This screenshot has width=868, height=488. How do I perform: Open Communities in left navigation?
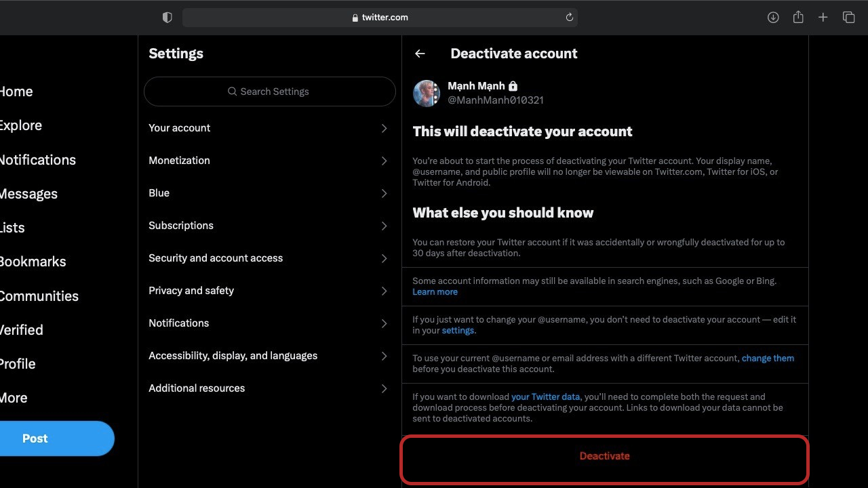(x=39, y=296)
